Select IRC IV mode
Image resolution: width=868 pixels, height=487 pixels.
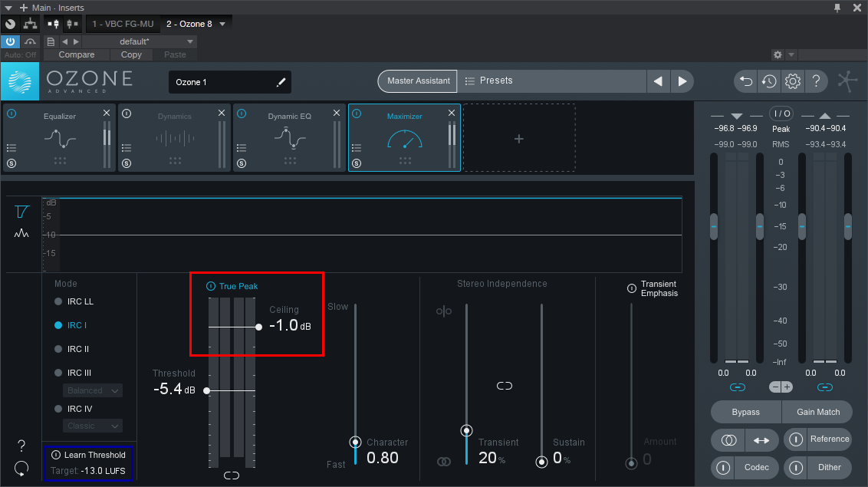point(73,409)
